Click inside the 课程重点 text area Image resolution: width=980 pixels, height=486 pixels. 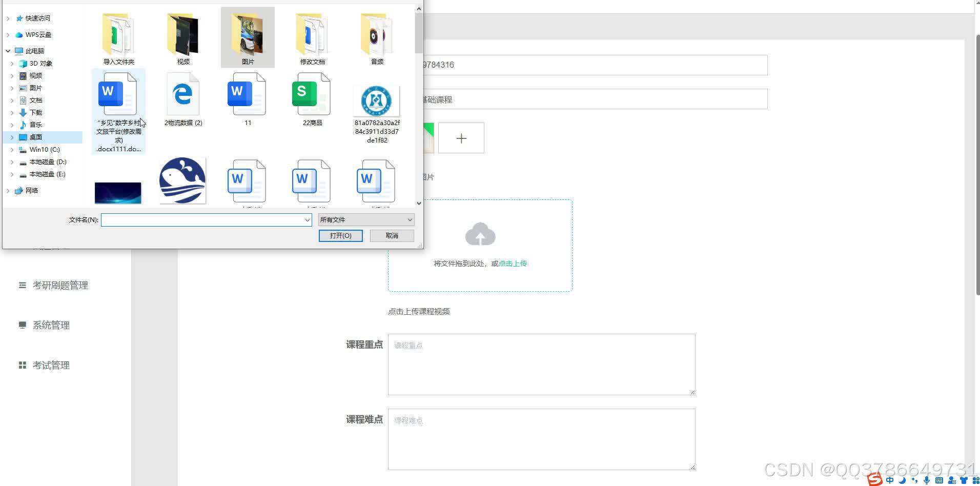tap(541, 364)
